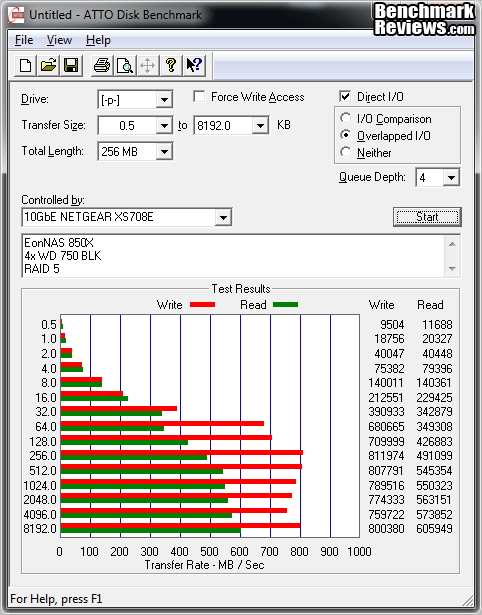482x615 pixels.
Task: Click the four-arrow move icon
Action: [147, 65]
